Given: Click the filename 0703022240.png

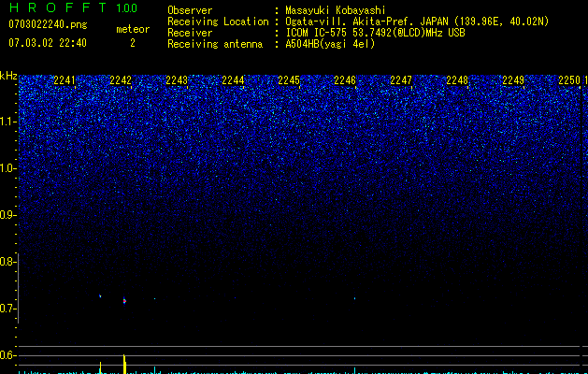Looking at the screenshot, I should click(x=48, y=24).
